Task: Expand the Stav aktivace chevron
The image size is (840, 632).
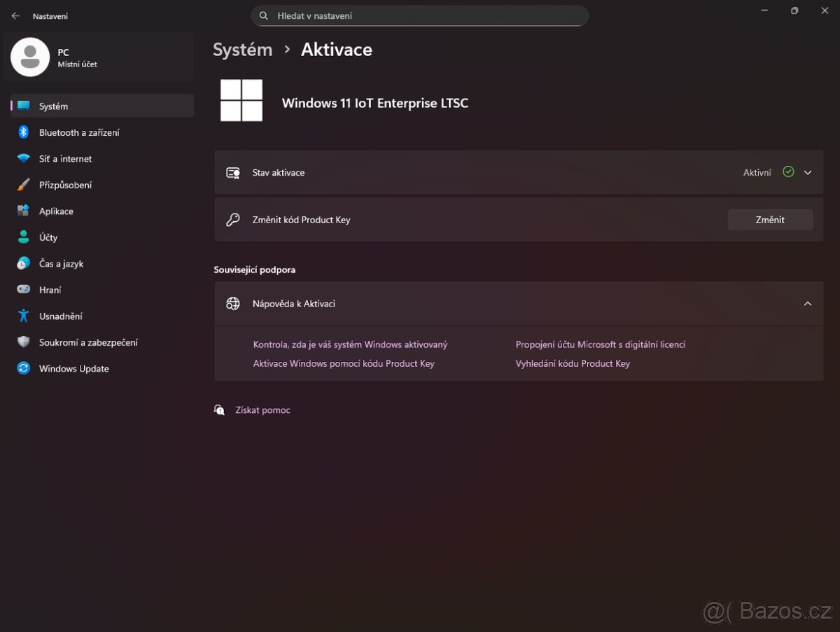Action: click(808, 172)
